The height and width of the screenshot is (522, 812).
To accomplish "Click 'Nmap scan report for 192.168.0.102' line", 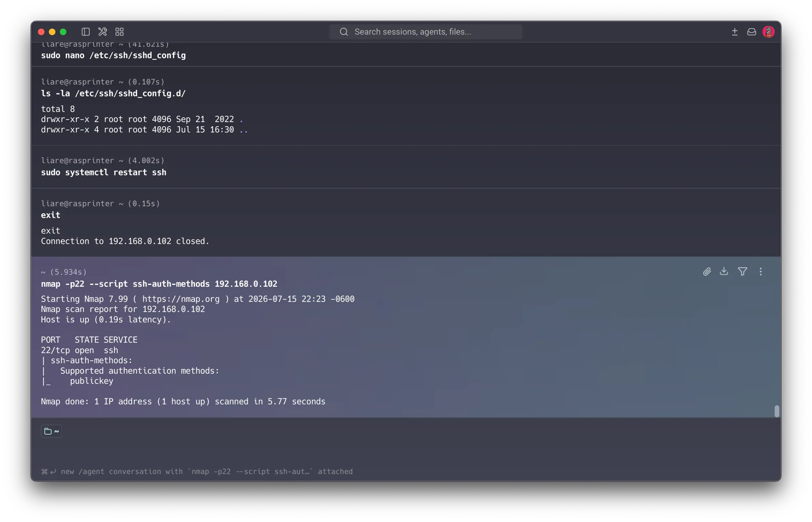I will (123, 309).
